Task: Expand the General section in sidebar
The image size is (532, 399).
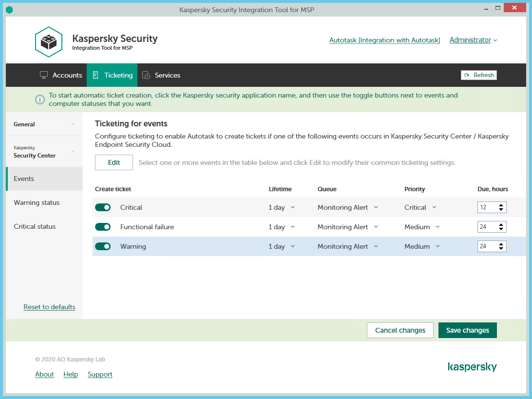Action: [44, 124]
